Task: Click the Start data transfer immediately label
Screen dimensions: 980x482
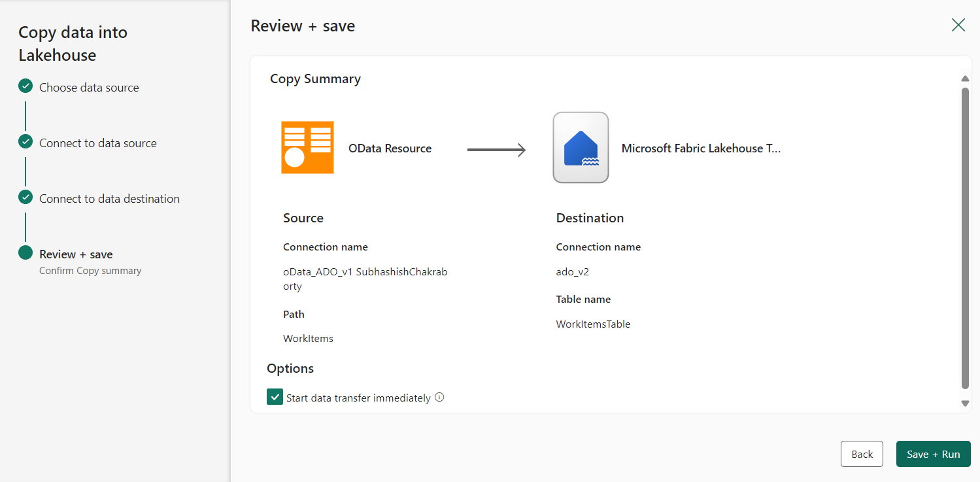Action: [x=358, y=398]
